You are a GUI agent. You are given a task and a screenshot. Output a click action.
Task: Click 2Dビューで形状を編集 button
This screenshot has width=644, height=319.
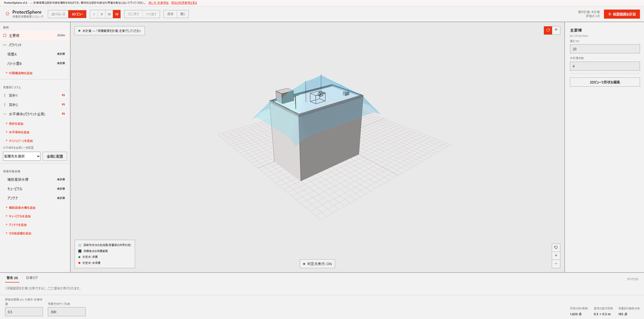click(604, 82)
